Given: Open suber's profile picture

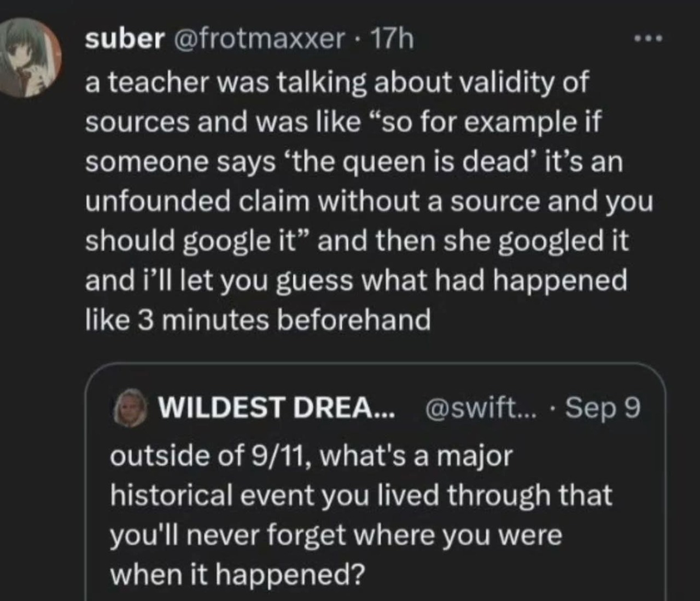Looking at the screenshot, I should [x=31, y=57].
